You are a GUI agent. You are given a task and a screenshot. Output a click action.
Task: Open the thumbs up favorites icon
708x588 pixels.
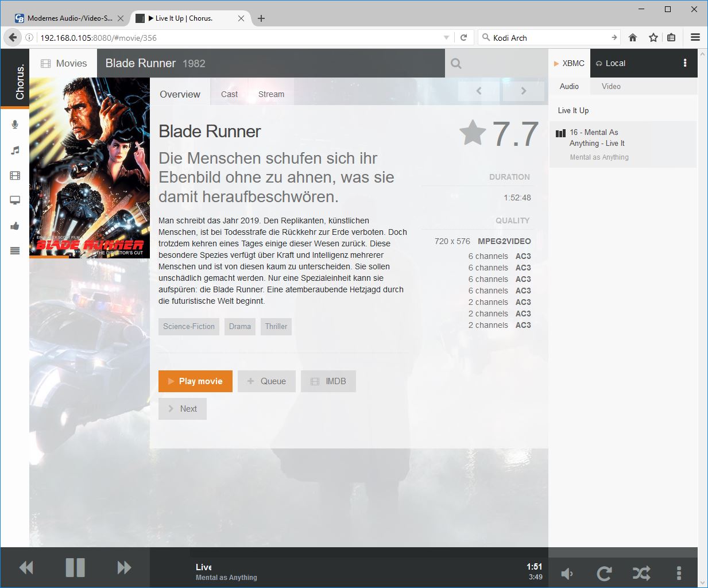click(15, 226)
